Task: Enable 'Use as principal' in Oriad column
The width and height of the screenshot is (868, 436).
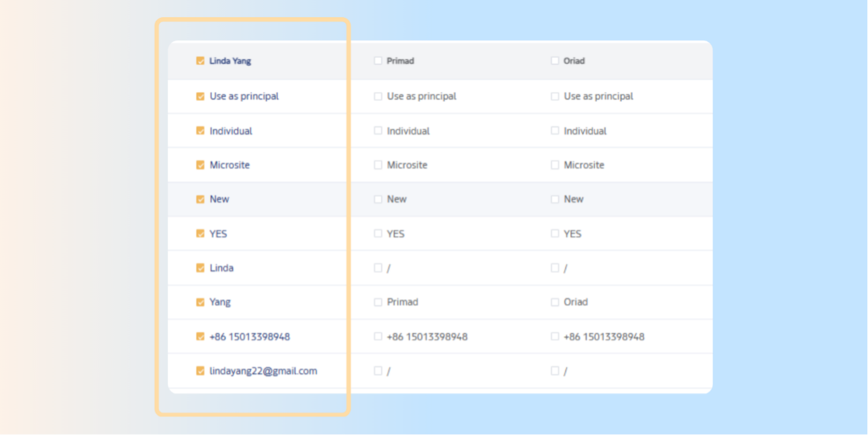Action: (554, 97)
